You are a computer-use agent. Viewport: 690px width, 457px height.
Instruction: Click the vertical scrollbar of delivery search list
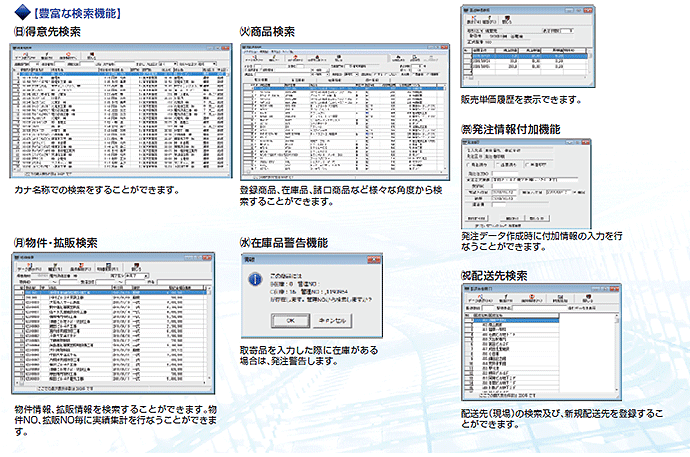[617, 353]
